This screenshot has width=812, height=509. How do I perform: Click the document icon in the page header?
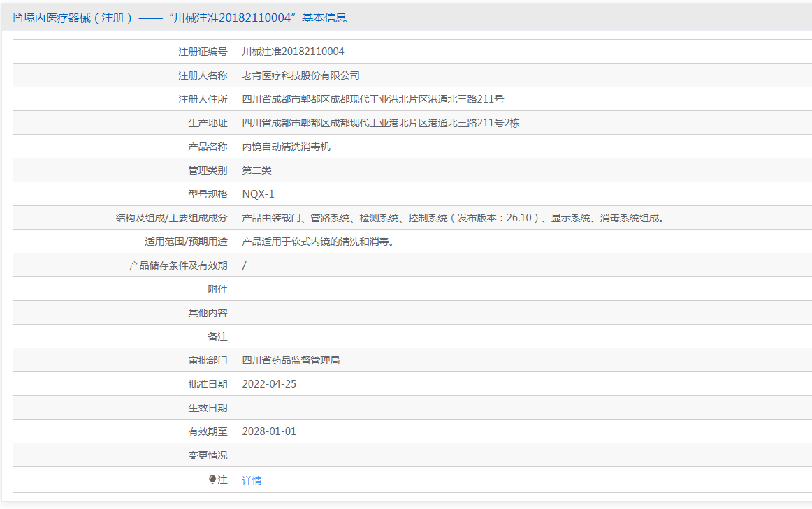[17, 18]
